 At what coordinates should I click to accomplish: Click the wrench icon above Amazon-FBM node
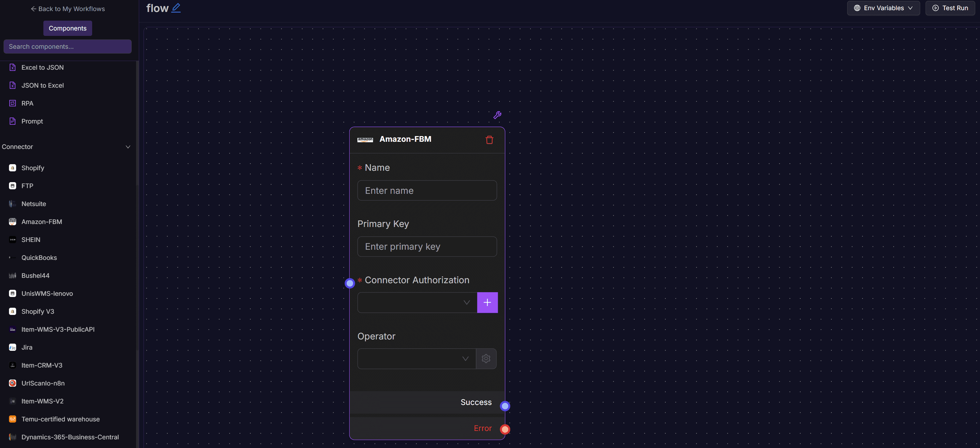click(x=497, y=115)
